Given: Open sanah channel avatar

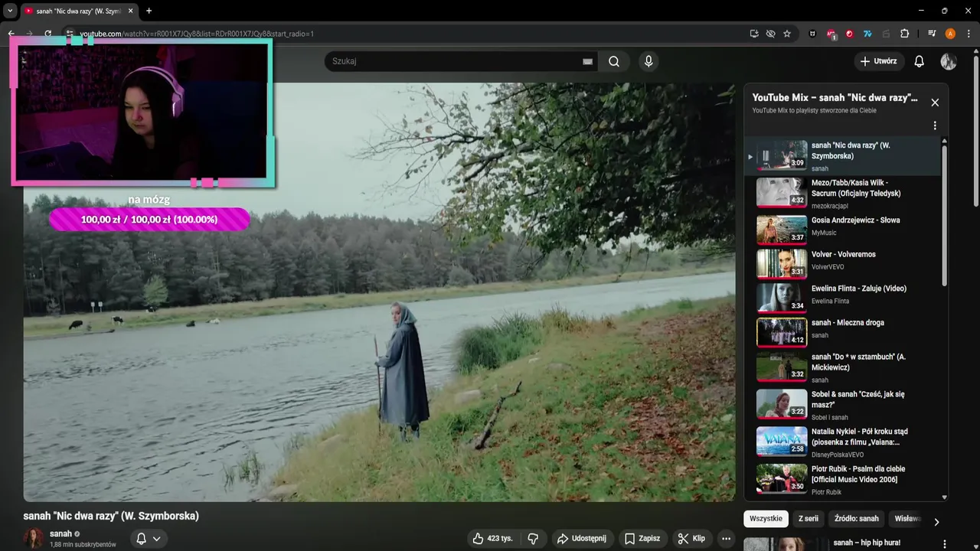Looking at the screenshot, I should click(34, 538).
